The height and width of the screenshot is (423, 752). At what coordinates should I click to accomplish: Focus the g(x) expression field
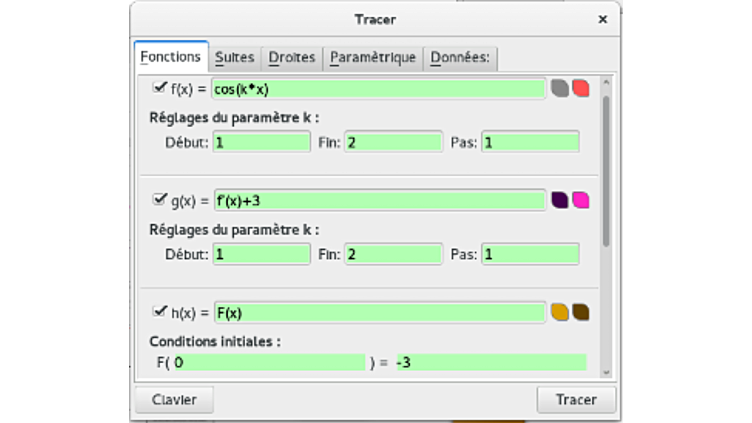[378, 200]
